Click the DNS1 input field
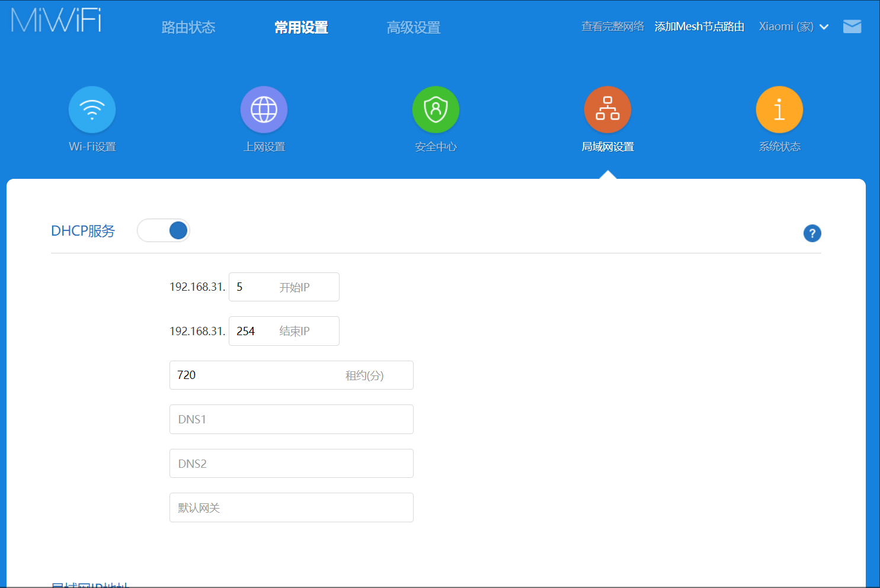This screenshot has width=880, height=588. point(291,419)
